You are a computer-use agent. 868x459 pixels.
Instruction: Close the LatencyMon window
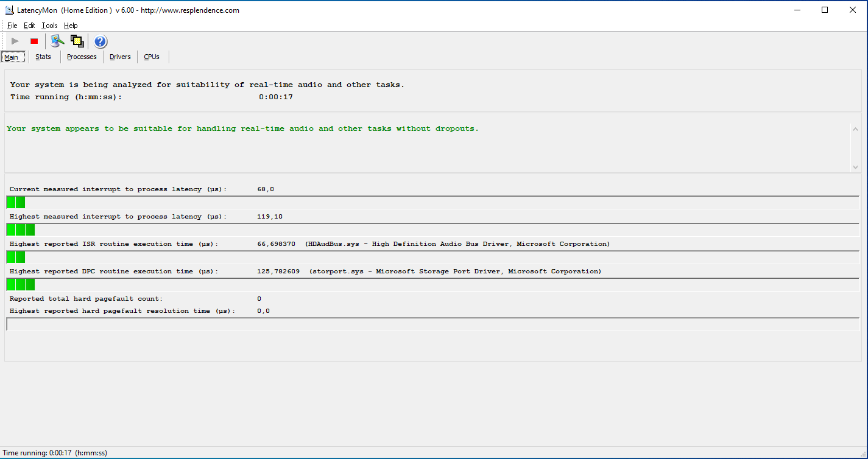click(x=853, y=10)
